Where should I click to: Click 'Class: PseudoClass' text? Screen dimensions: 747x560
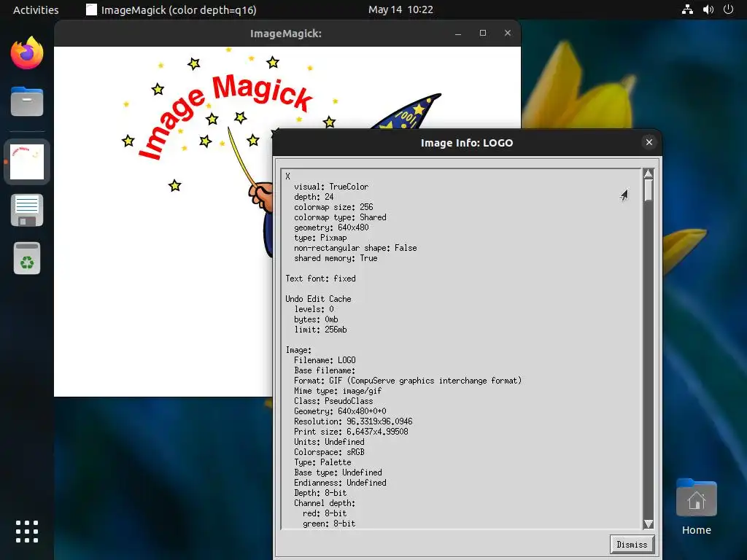click(333, 401)
